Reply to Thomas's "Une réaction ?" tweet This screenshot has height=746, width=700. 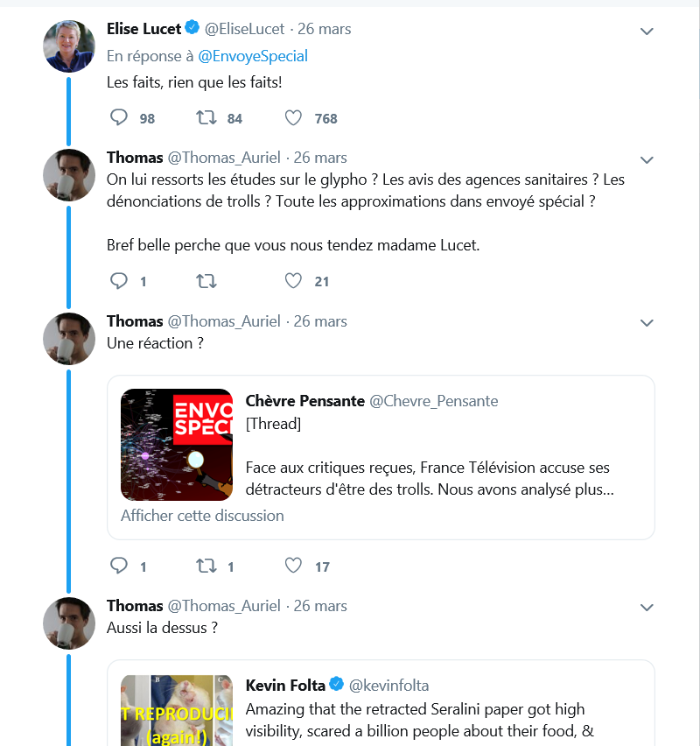tap(120, 567)
